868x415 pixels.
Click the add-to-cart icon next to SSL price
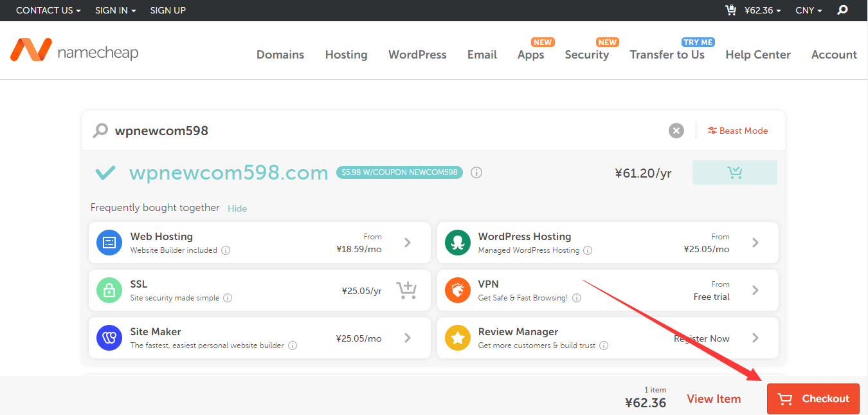(x=406, y=290)
